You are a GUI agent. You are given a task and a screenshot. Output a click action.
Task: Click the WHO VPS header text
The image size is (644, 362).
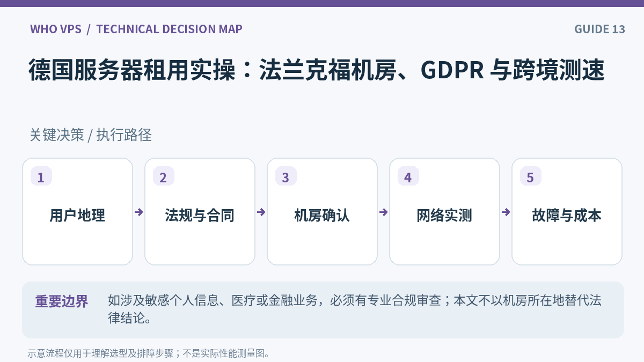tap(56, 29)
